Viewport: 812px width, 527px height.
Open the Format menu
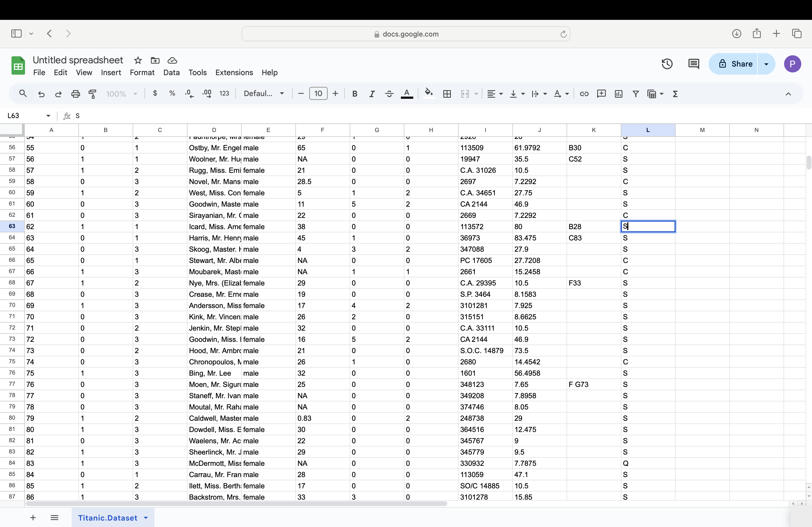click(142, 72)
